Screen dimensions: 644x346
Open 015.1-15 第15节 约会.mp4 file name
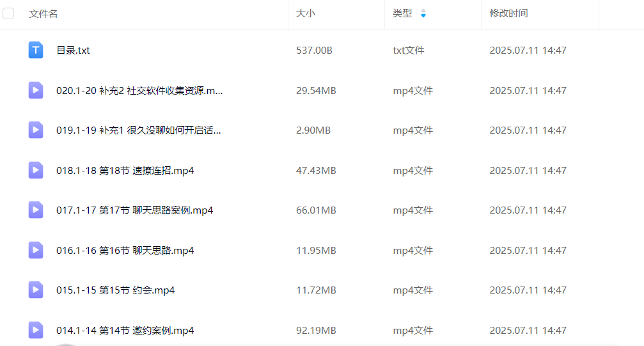pos(115,290)
